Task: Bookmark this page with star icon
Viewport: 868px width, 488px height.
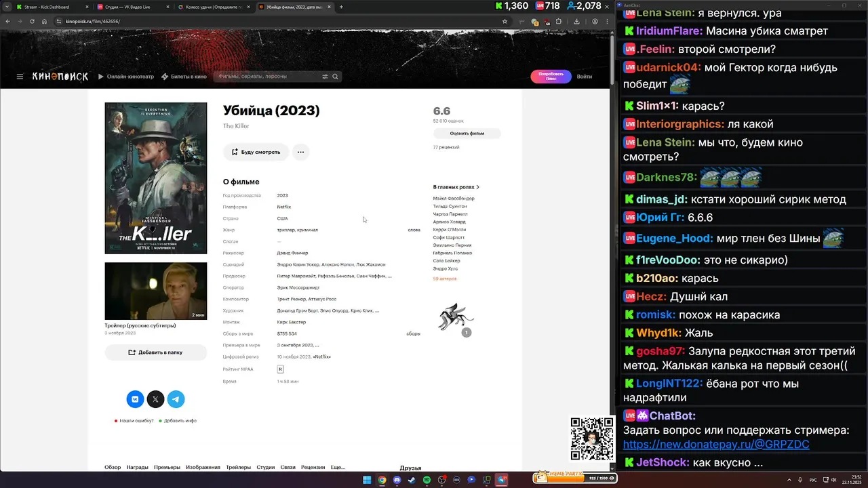Action: [x=505, y=21]
